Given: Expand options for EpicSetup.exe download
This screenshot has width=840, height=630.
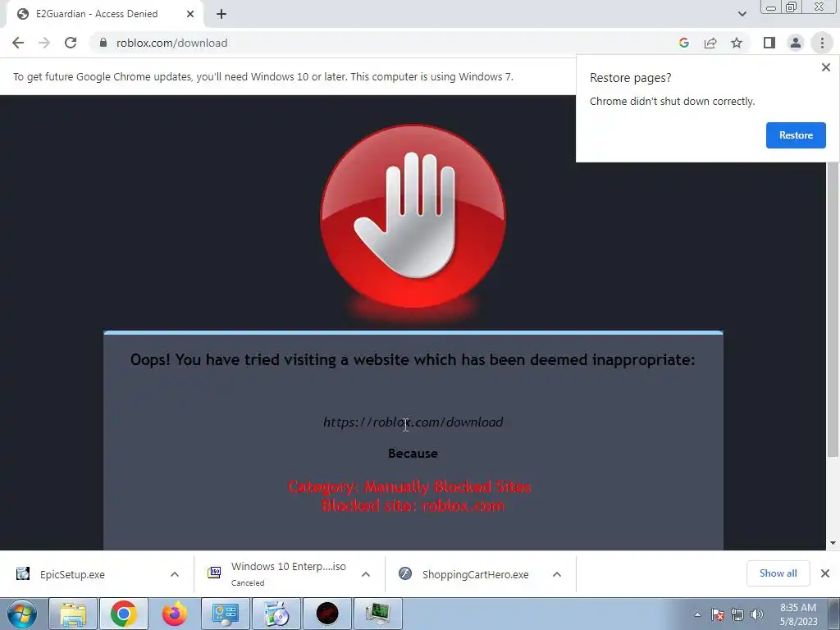Looking at the screenshot, I should tap(175, 574).
